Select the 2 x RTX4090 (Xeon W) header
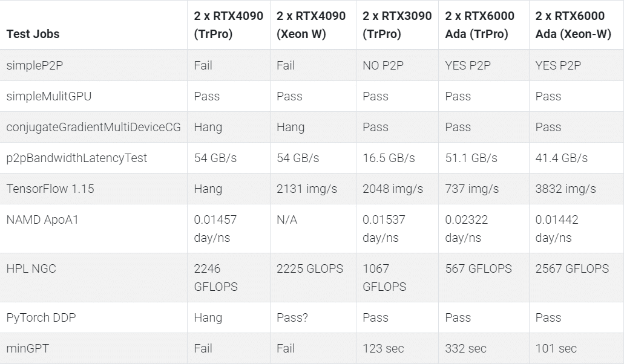The height and width of the screenshot is (364, 624). (311, 25)
